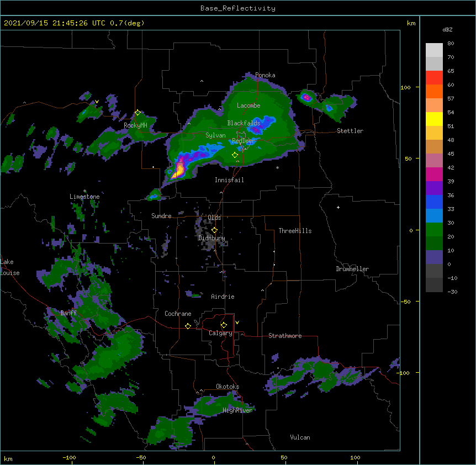This screenshot has width=476, height=465.
Task: Select the red 60-65 dBZ legend swatch
Action: click(x=434, y=77)
